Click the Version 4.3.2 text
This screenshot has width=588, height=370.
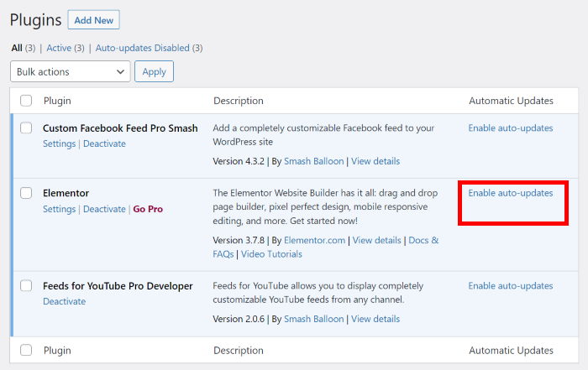pos(239,161)
